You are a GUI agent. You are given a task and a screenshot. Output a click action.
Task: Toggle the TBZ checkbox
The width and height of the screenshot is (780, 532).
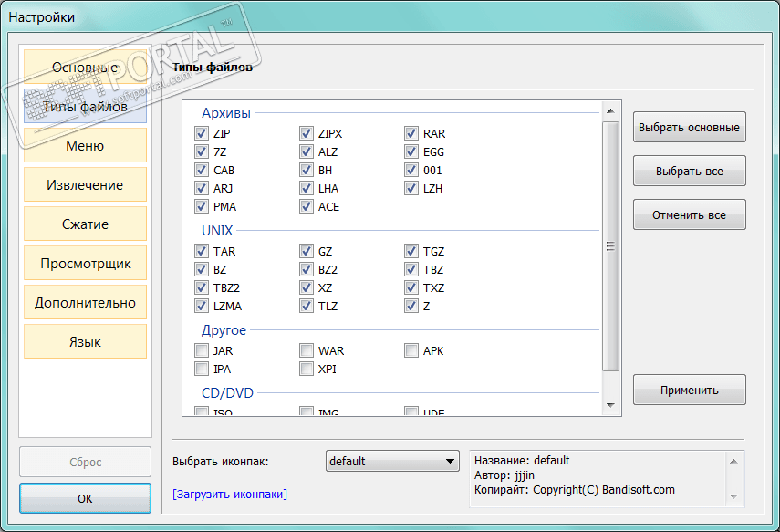411,270
